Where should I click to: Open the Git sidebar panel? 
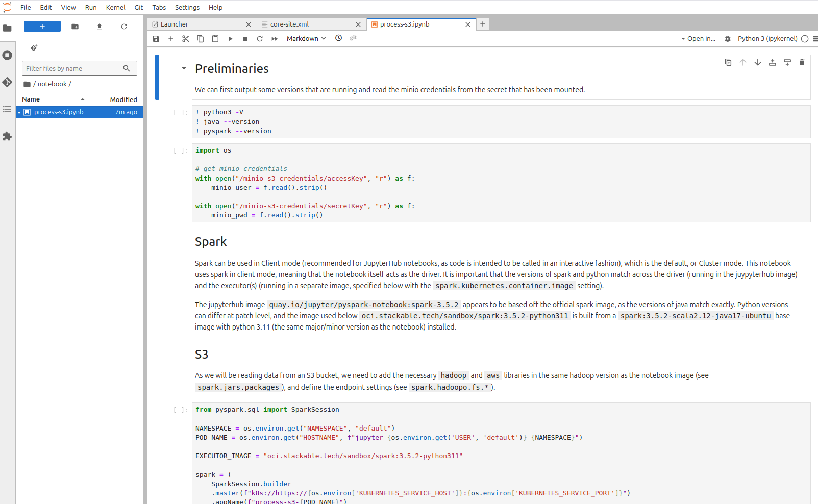coord(7,82)
